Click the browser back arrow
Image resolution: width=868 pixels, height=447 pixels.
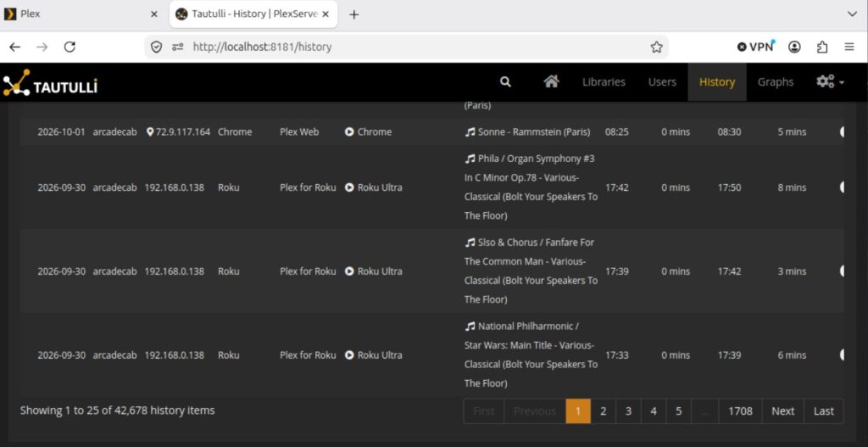15,47
